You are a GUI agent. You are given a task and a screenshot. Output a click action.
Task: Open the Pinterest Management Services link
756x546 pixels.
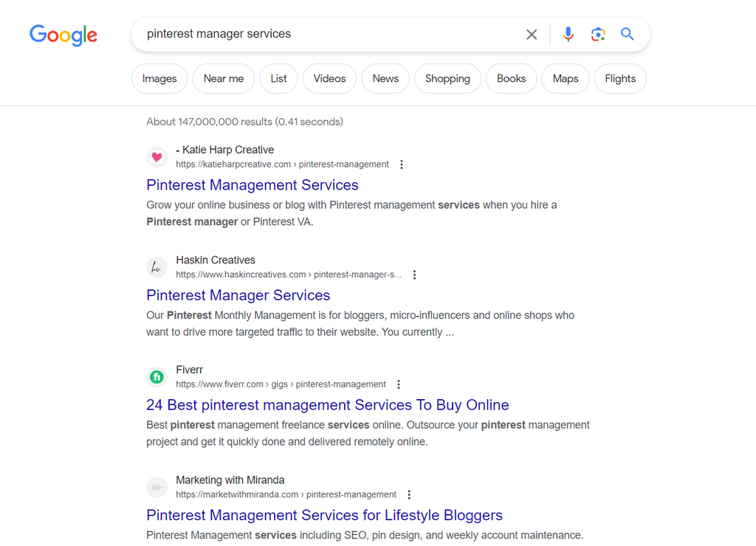(x=252, y=185)
